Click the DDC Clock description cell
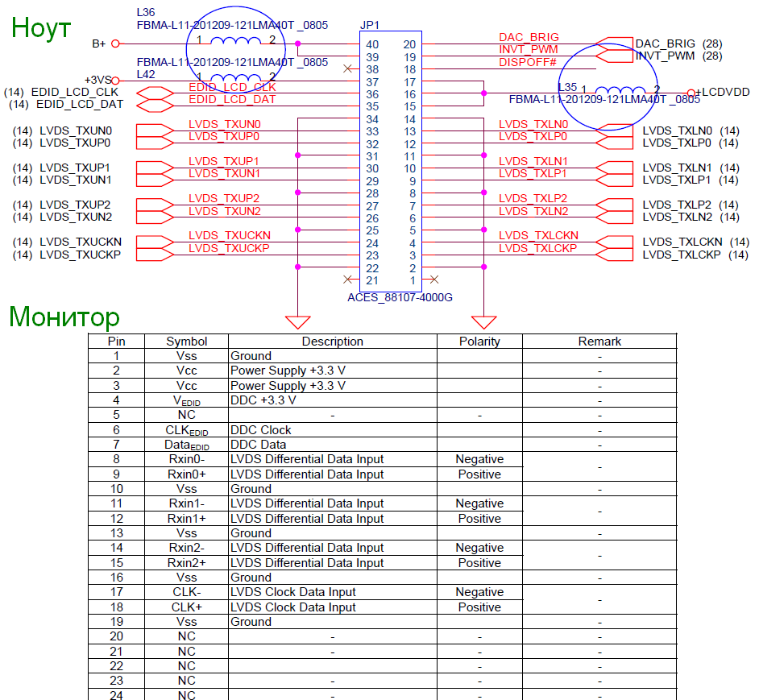This screenshot has width=759, height=700. (261, 430)
